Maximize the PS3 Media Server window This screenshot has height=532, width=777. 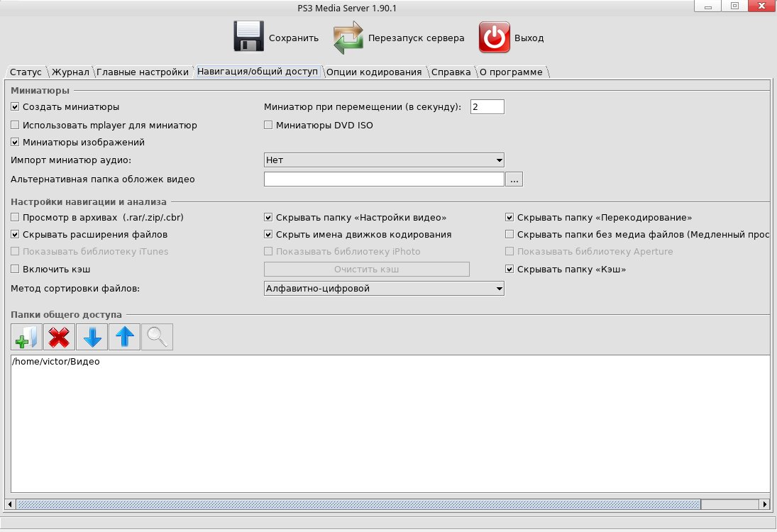coord(734,6)
